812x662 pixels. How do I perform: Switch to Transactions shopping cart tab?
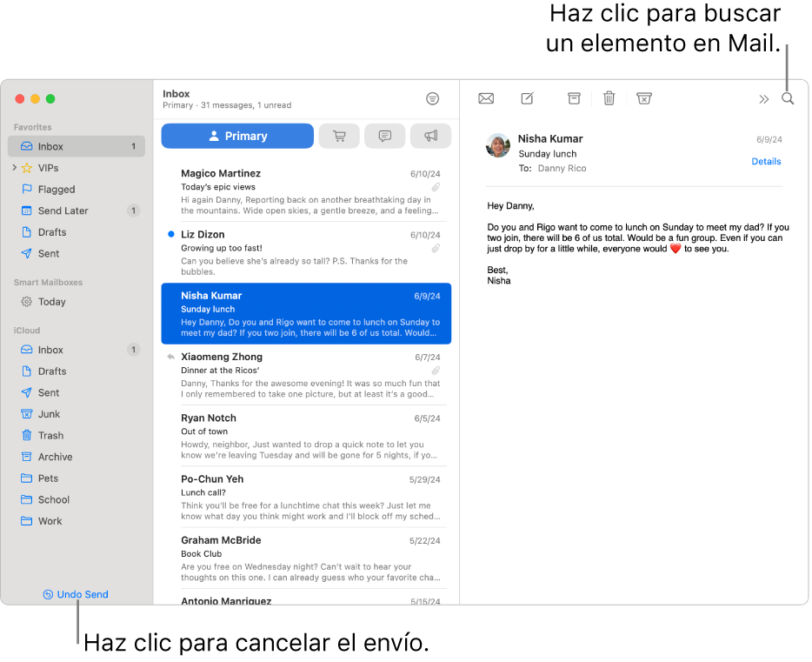click(339, 136)
